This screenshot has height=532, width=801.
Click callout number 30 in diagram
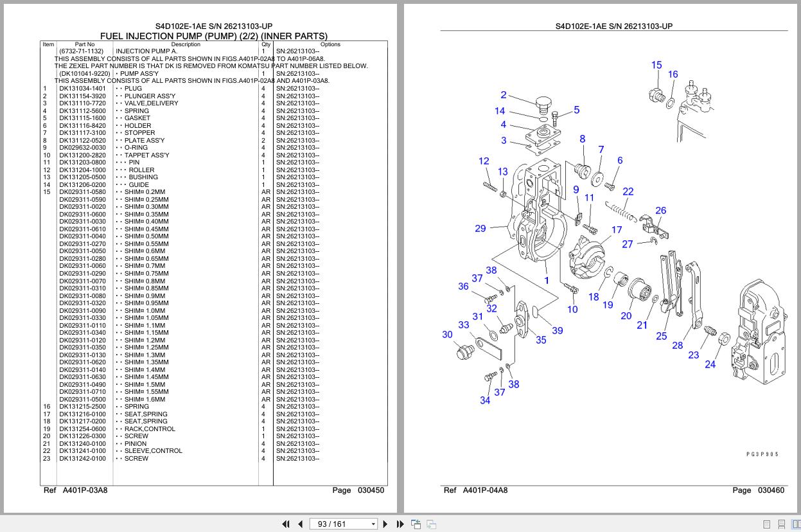tap(448, 334)
